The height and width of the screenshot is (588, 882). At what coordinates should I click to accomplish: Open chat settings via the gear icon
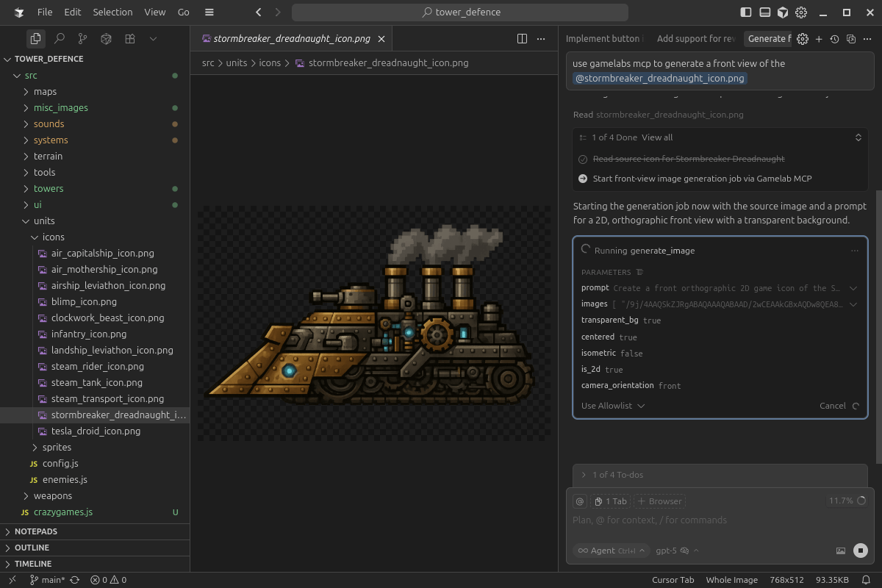point(803,38)
